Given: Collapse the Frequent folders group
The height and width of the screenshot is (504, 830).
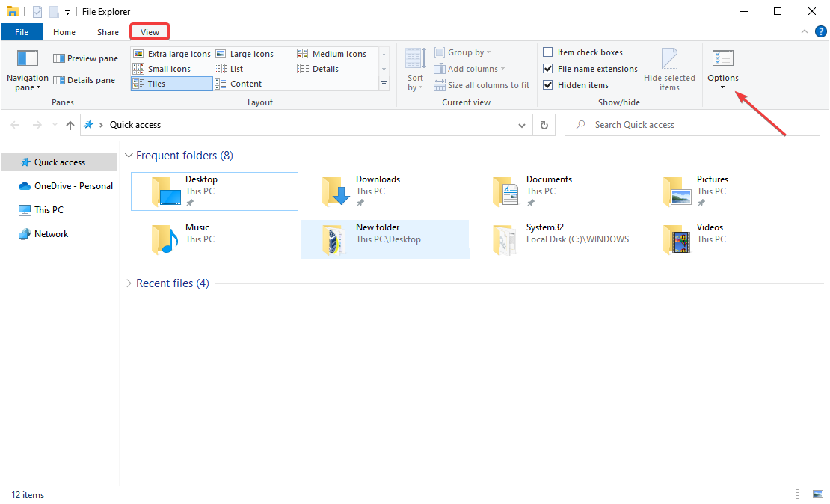Looking at the screenshot, I should point(129,155).
